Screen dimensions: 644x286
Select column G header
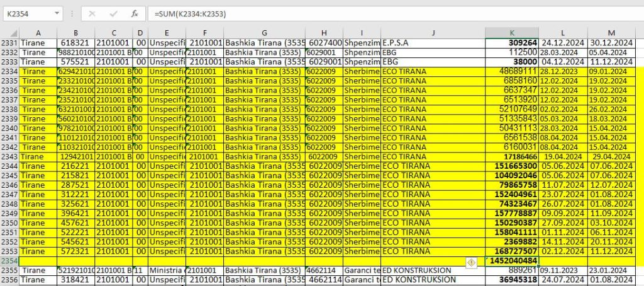coord(265,33)
